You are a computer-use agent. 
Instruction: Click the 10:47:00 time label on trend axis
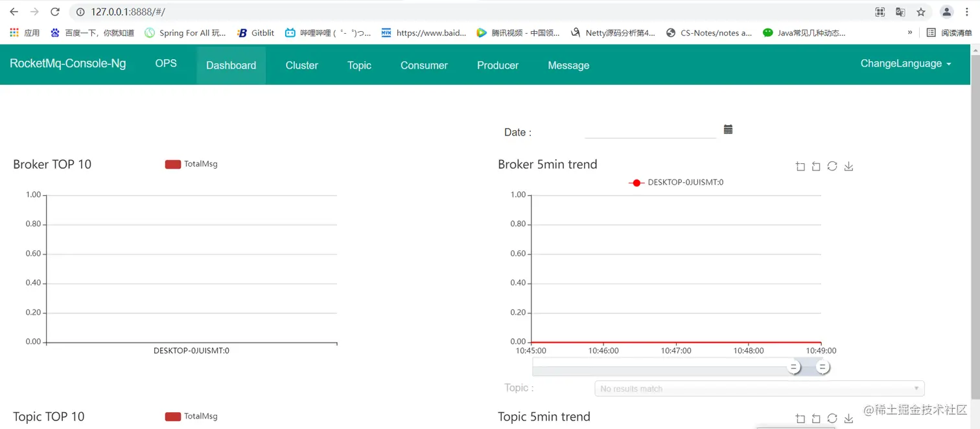click(676, 351)
